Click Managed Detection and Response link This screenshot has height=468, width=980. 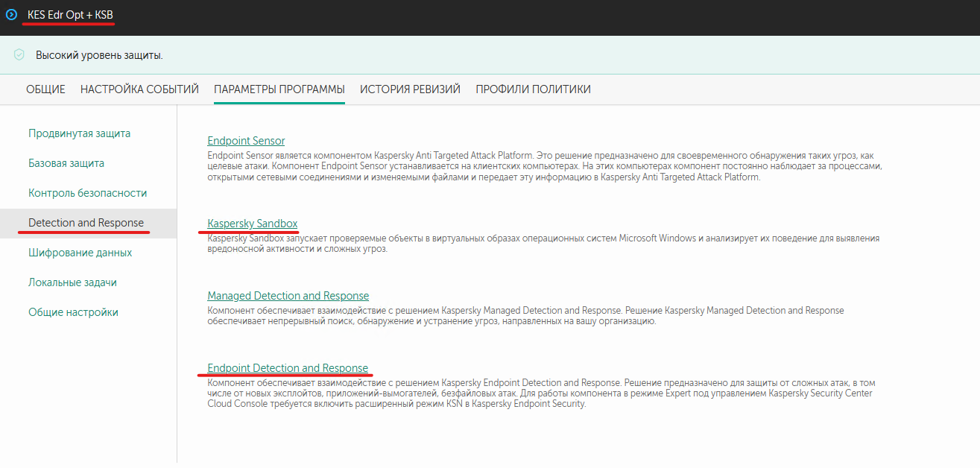click(x=288, y=296)
